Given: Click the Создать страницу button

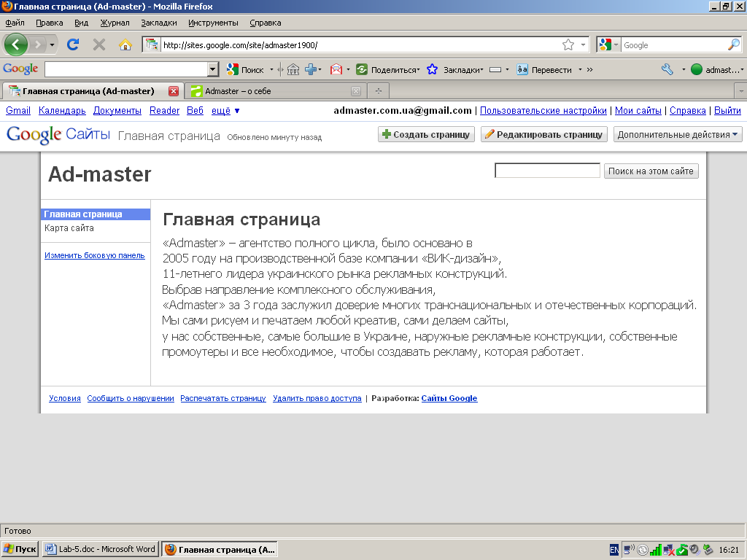Looking at the screenshot, I should [426, 134].
